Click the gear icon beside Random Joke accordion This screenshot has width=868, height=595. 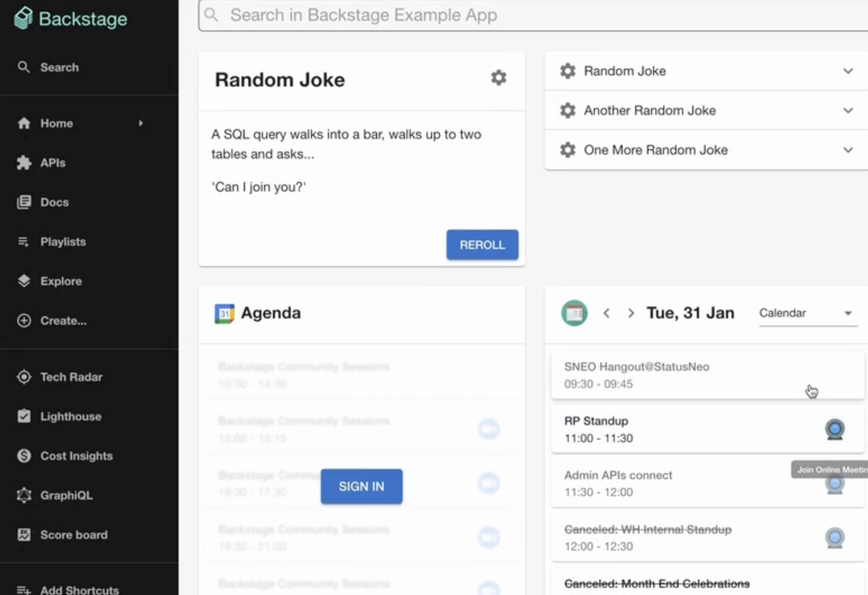(568, 71)
